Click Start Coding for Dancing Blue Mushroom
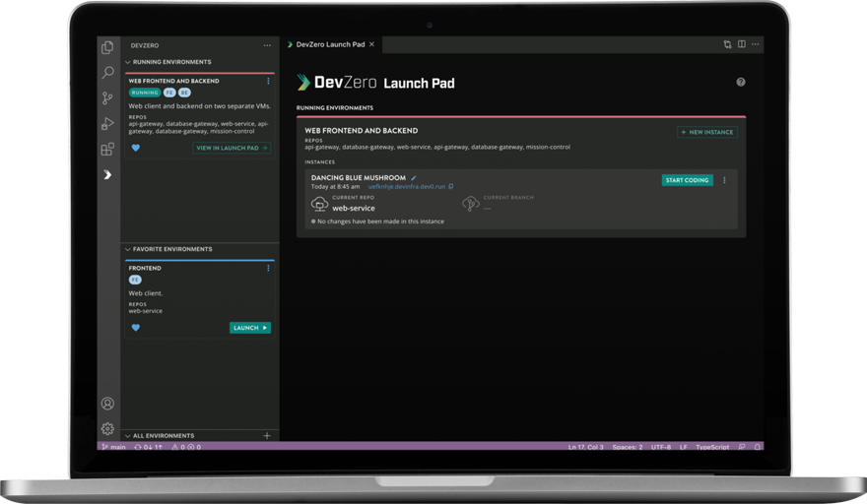 pyautogui.click(x=688, y=180)
